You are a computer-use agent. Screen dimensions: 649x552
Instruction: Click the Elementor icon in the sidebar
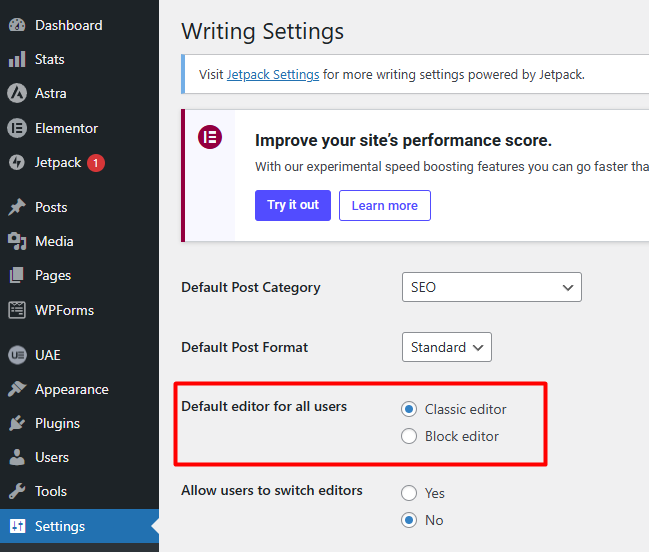(17, 128)
